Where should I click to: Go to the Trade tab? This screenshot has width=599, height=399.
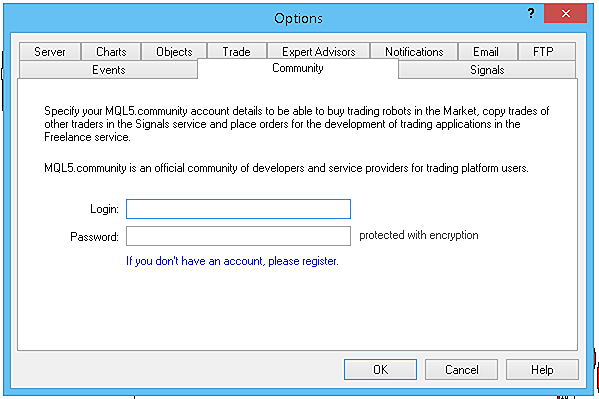[236, 51]
